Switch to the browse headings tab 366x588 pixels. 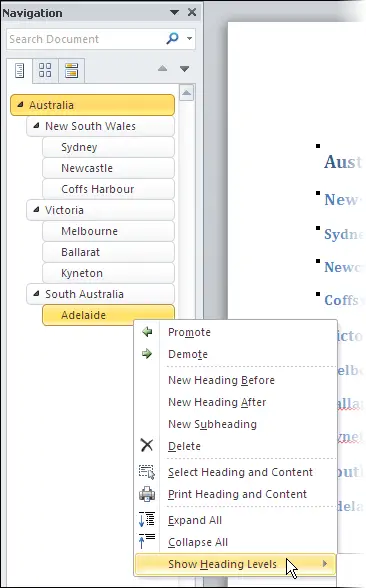click(x=20, y=70)
